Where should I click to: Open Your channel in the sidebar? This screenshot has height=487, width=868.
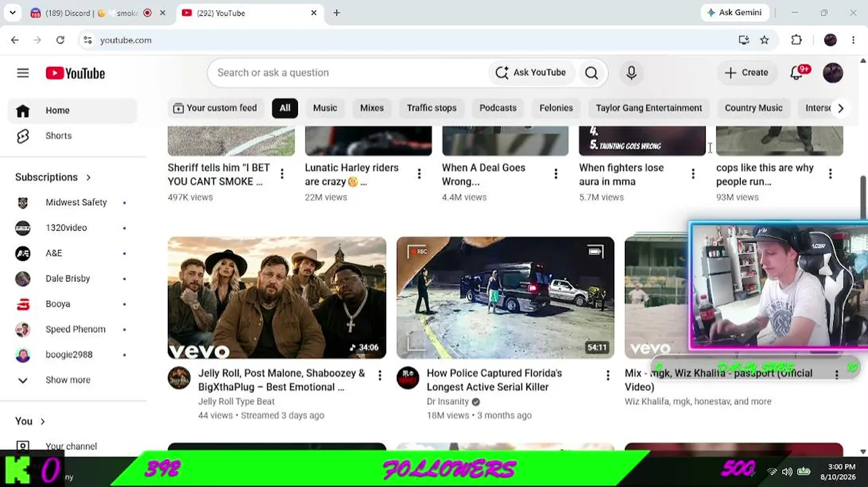click(72, 446)
